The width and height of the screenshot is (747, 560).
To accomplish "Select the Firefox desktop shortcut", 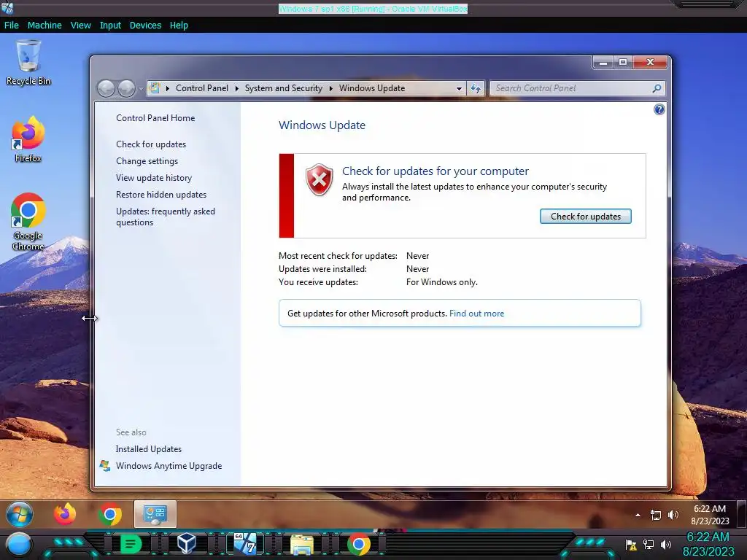I will (28, 139).
